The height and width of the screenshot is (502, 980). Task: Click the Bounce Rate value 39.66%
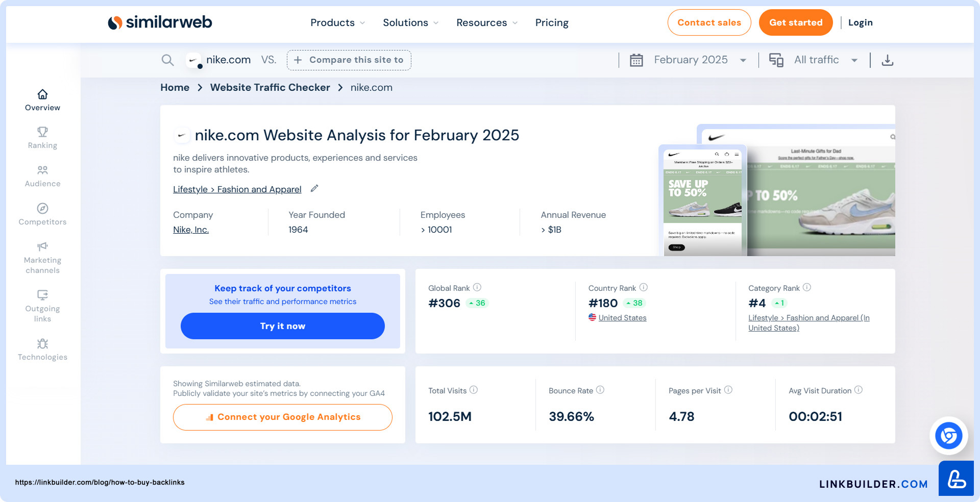(571, 417)
